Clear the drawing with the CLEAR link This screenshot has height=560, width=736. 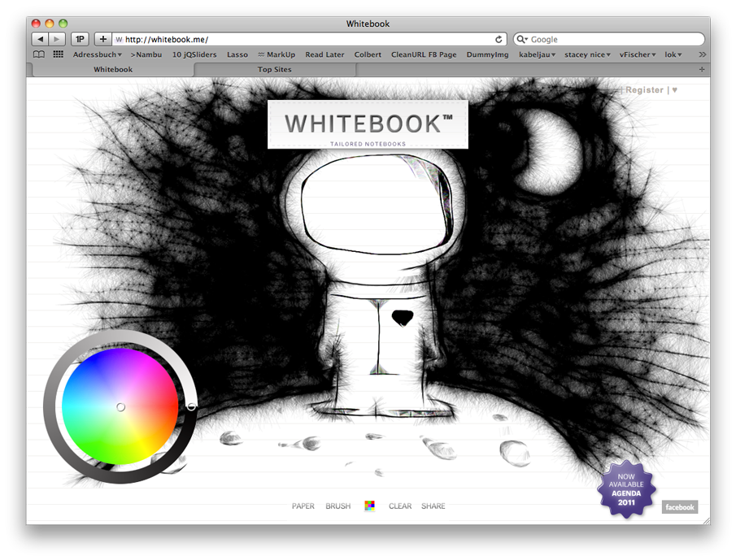tap(399, 506)
